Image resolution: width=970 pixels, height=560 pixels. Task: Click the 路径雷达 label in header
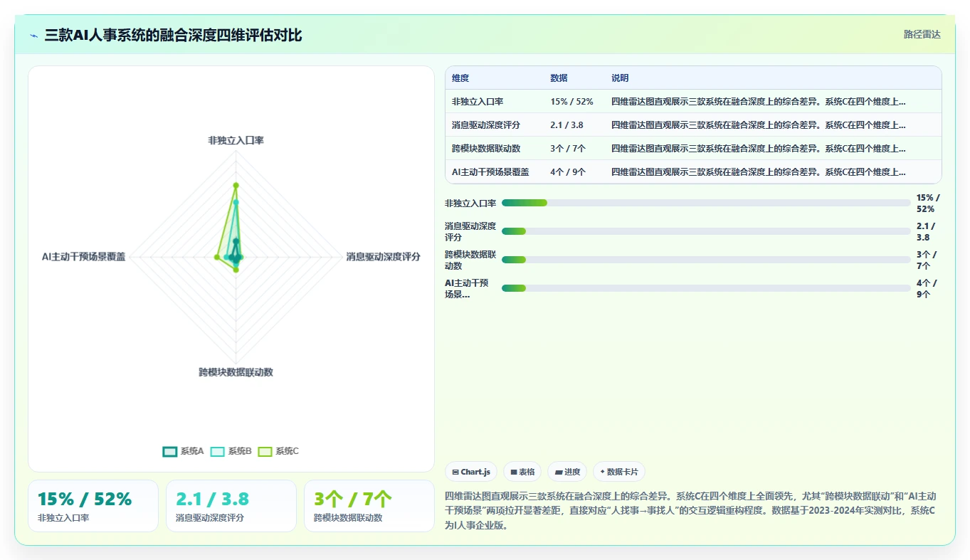coord(922,34)
